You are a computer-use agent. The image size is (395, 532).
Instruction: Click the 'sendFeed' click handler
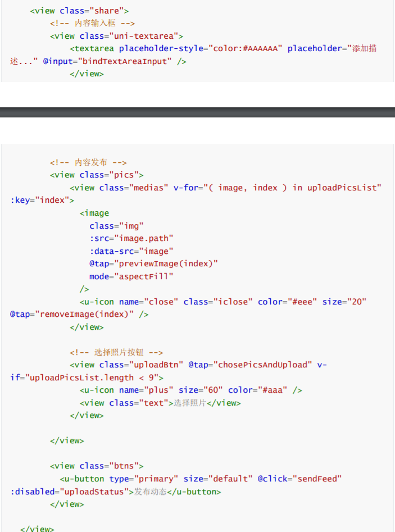tap(317, 479)
